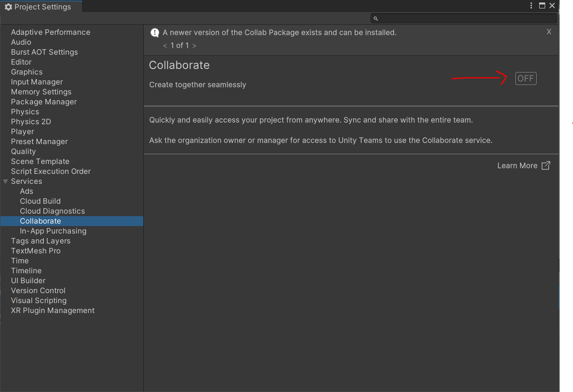
Task: Close the Project Settings window
Action: coord(552,5)
